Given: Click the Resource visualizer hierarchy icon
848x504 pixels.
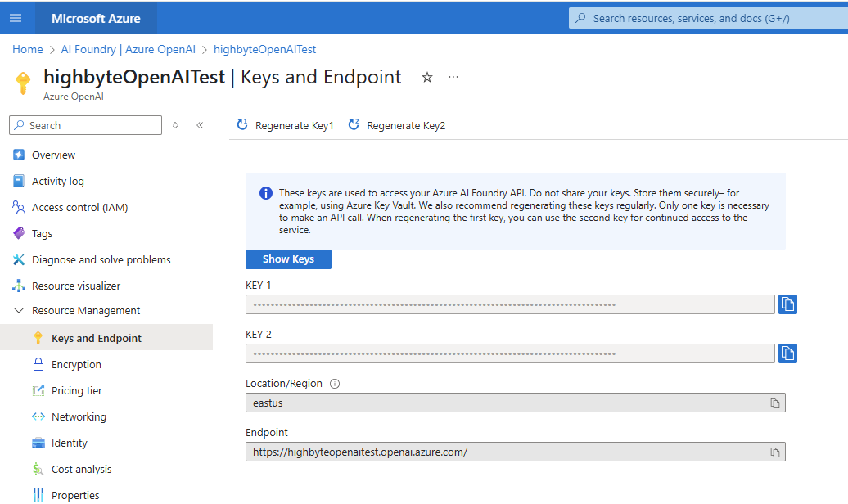Looking at the screenshot, I should tap(19, 286).
